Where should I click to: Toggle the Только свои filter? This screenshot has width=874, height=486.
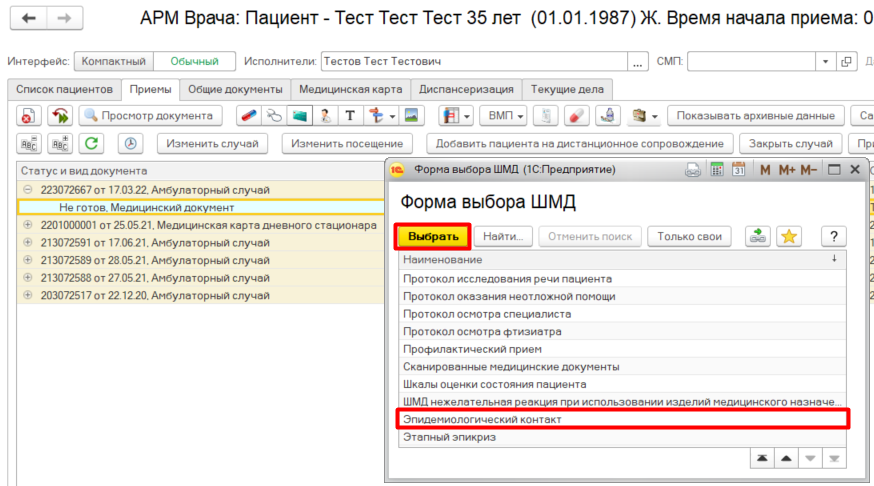689,236
